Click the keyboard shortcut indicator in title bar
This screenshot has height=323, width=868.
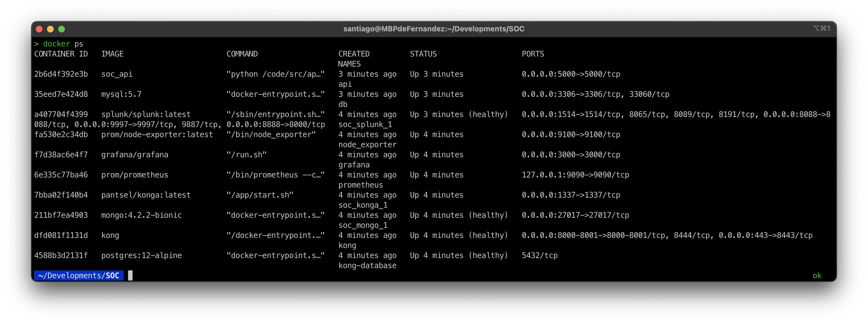click(821, 28)
